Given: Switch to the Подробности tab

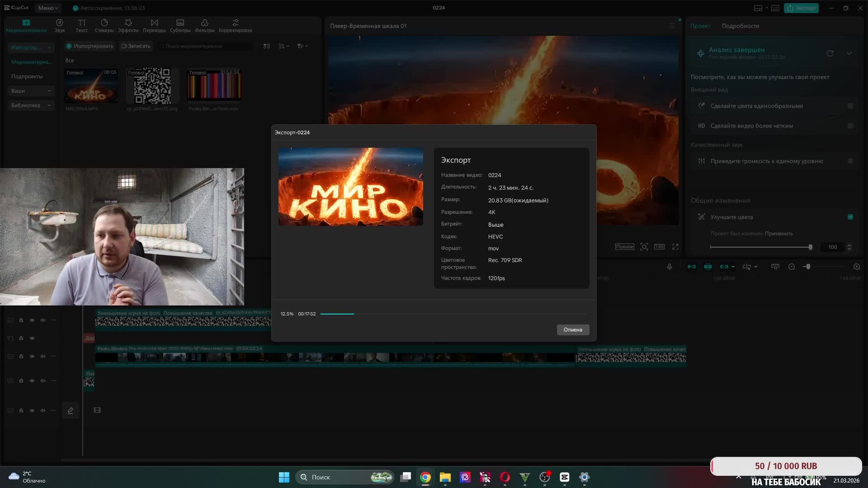Looking at the screenshot, I should tap(740, 26).
